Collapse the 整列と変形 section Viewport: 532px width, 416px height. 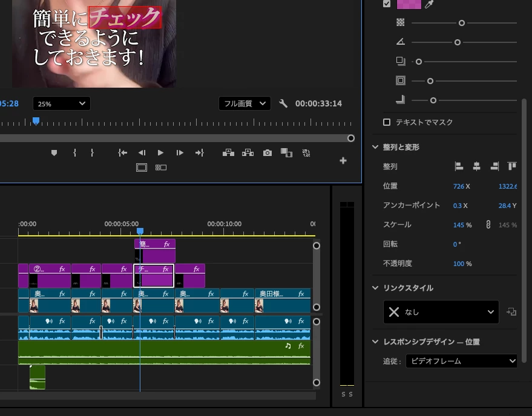(x=375, y=147)
